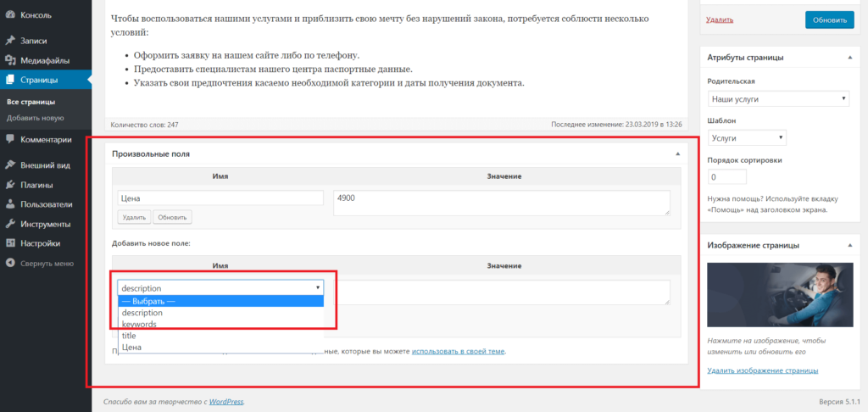Click the Инструменты wrench icon

[x=10, y=224]
